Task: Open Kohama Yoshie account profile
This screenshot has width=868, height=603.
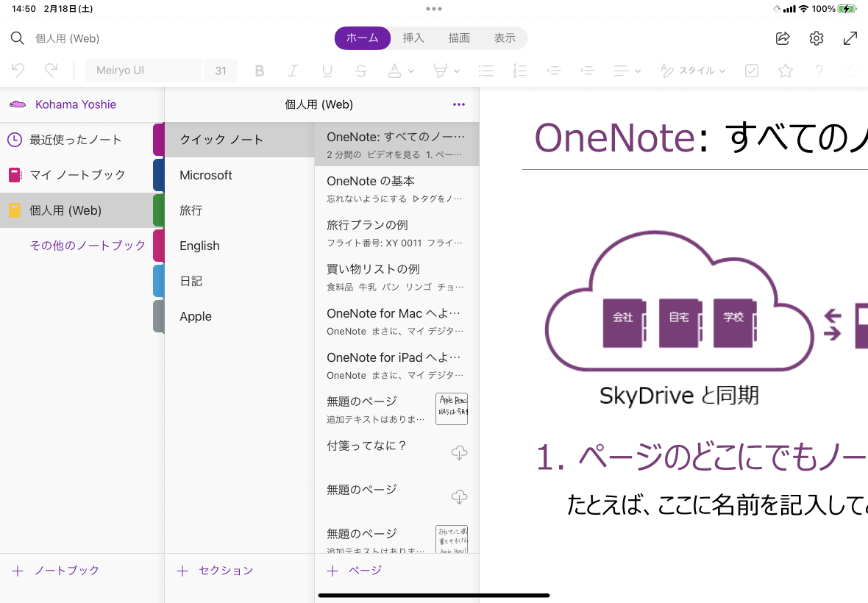Action: click(76, 104)
